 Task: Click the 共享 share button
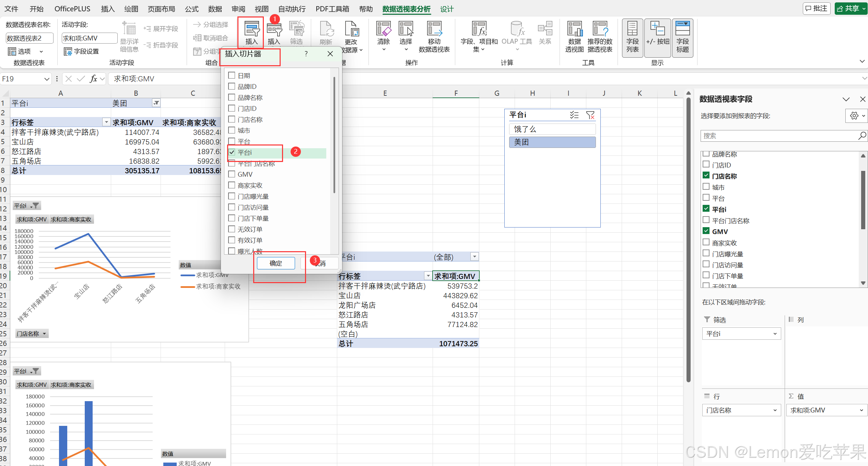coord(851,8)
